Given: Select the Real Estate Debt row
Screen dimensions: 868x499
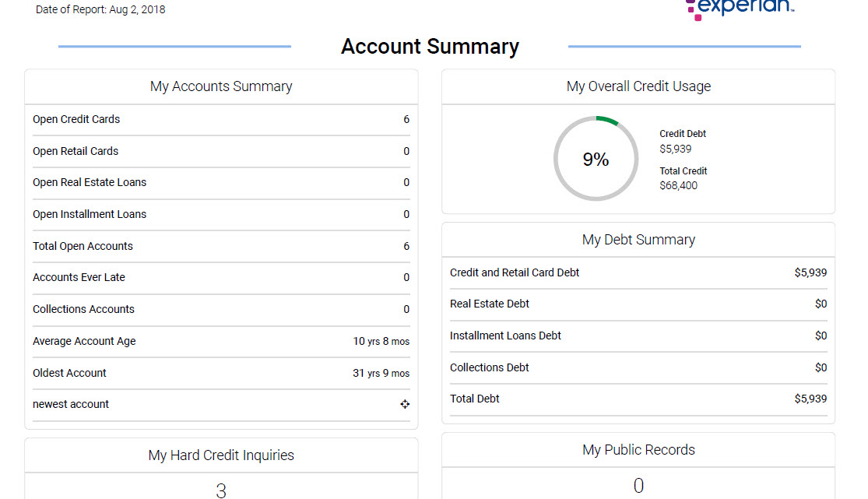Looking at the screenshot, I should coord(489,304).
